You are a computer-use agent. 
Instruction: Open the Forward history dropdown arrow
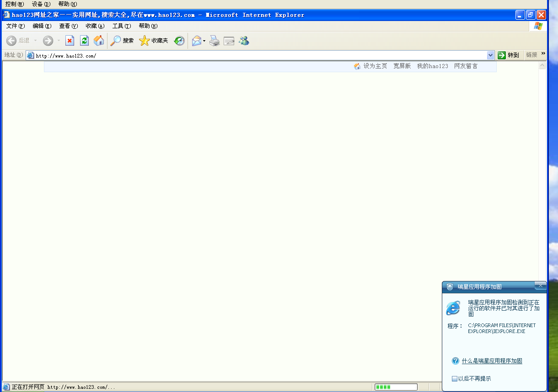click(59, 41)
